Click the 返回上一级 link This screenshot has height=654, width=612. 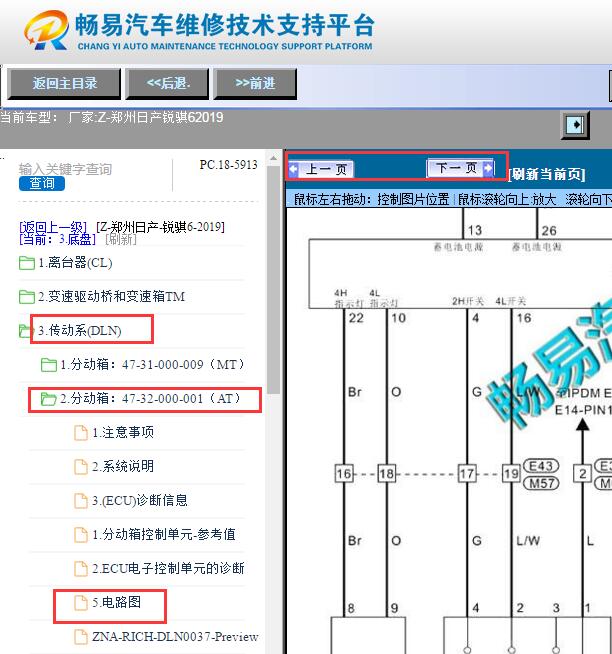click(x=53, y=227)
